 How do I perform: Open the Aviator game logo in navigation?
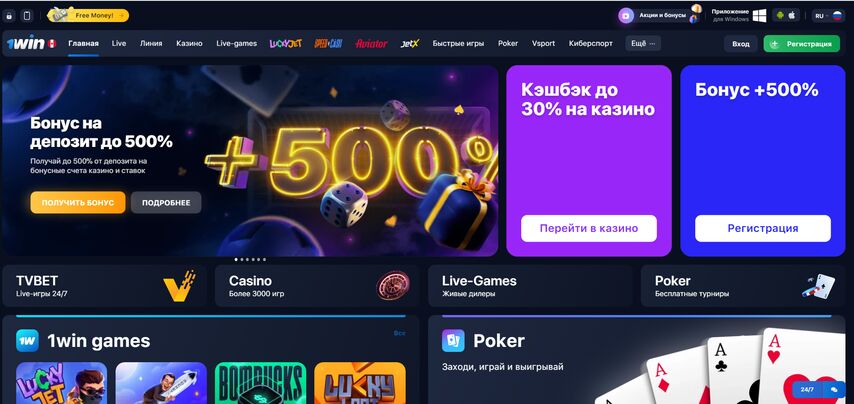(x=371, y=44)
